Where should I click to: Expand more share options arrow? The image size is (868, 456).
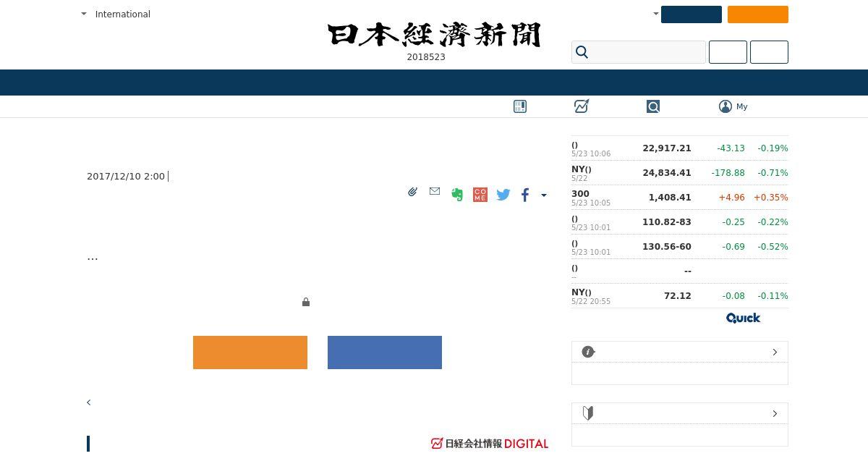[544, 195]
